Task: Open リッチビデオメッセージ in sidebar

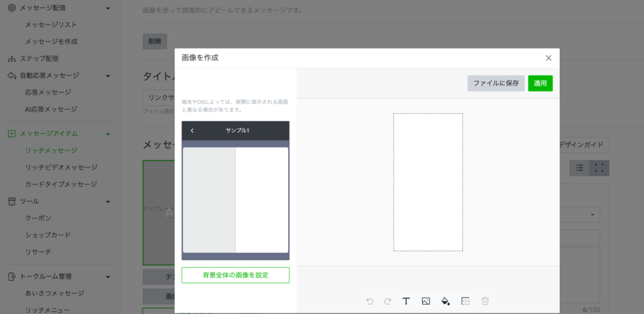Action: 61,167
